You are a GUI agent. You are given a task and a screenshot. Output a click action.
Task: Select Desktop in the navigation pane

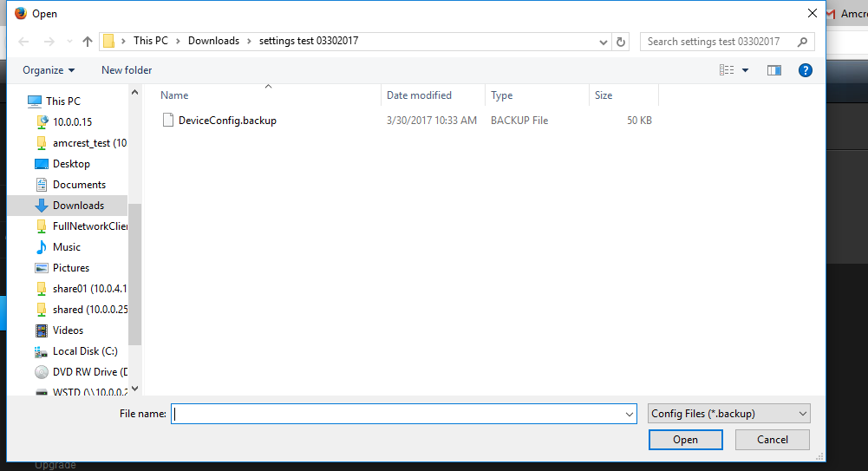coord(71,164)
